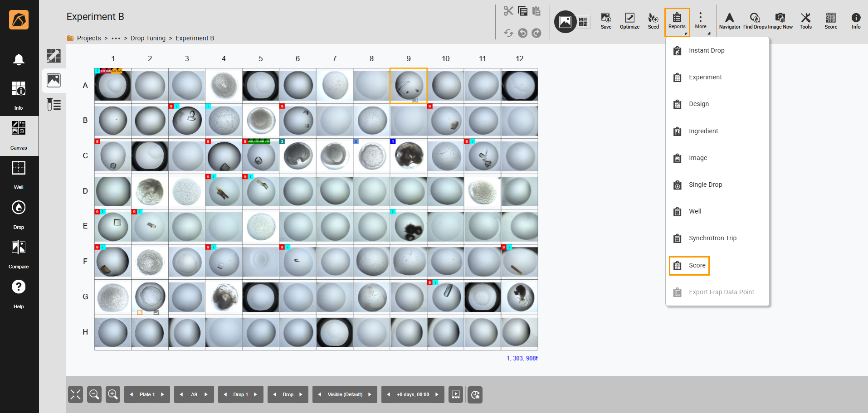The width and height of the screenshot is (868, 413).
Task: Click Find Drops icon
Action: [x=755, y=21]
